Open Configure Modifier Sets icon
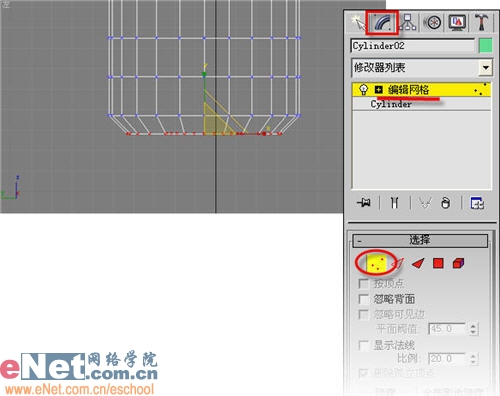Viewport: 500px width, 396px height. pos(477,203)
